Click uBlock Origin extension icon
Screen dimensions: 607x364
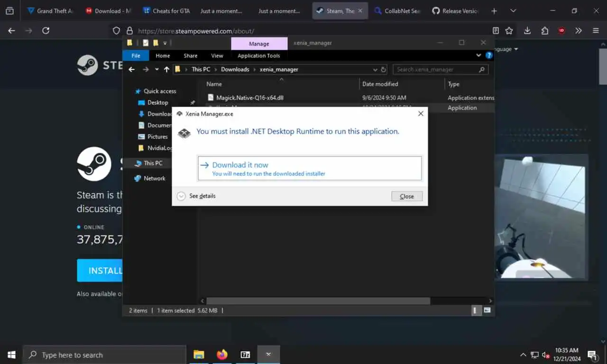561,30
